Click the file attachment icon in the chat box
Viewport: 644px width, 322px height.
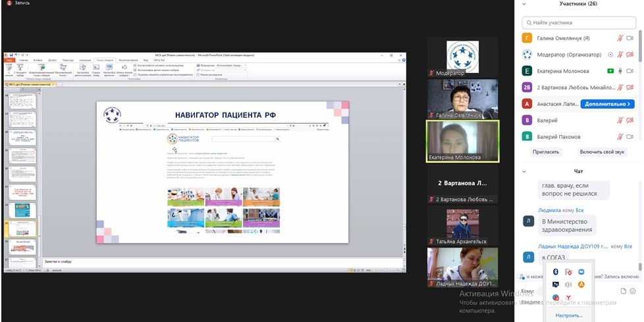(623, 290)
